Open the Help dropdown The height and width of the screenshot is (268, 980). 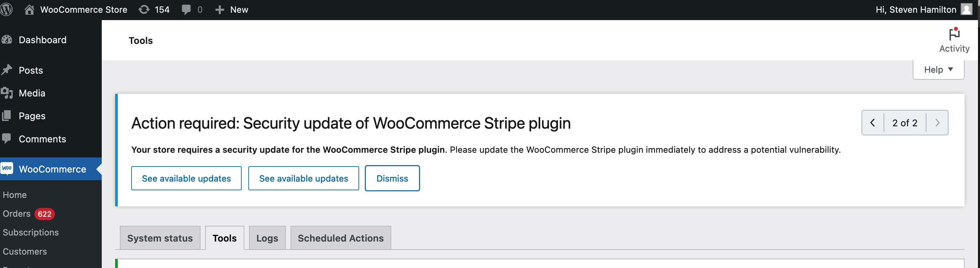click(938, 69)
